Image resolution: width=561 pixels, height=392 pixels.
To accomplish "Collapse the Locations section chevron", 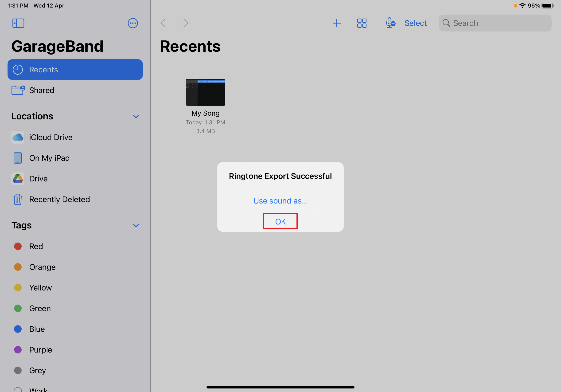I will (x=136, y=116).
